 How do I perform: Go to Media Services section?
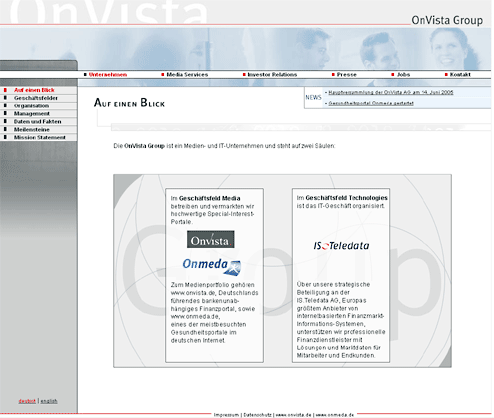click(187, 75)
